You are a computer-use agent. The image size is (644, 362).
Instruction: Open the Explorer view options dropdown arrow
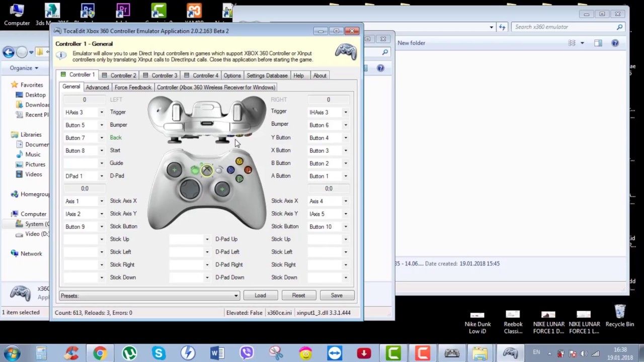pyautogui.click(x=582, y=43)
